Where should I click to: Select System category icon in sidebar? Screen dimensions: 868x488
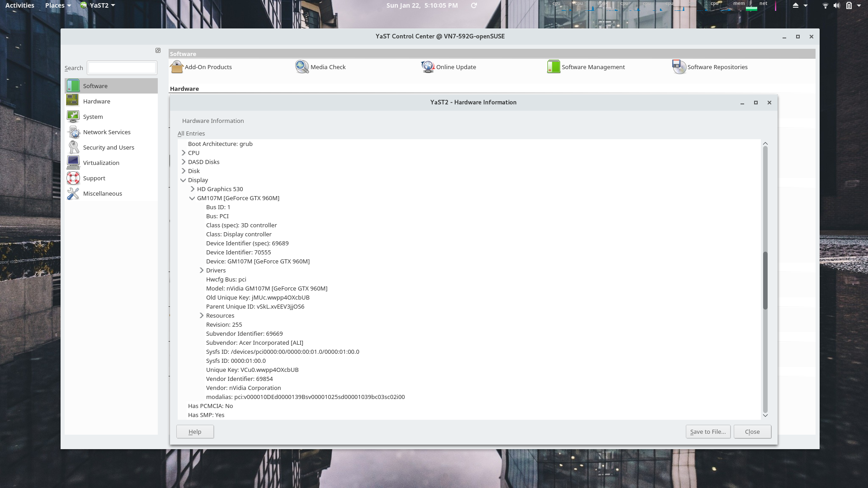coord(73,117)
